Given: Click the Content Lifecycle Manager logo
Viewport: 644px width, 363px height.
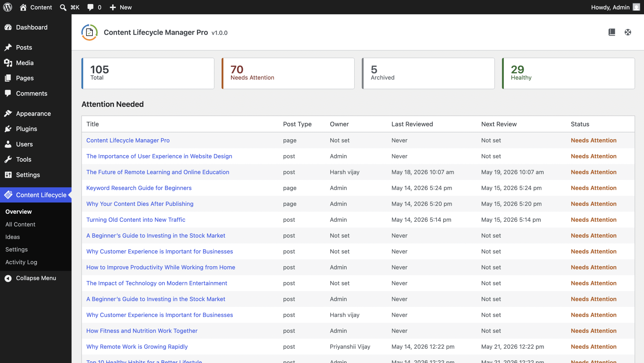Looking at the screenshot, I should click(x=89, y=32).
